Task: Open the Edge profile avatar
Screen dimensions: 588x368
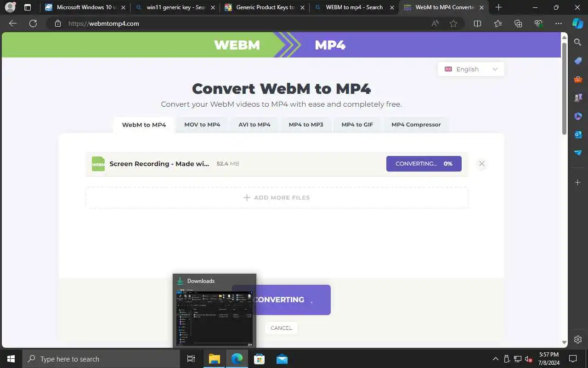Action: coord(10,7)
